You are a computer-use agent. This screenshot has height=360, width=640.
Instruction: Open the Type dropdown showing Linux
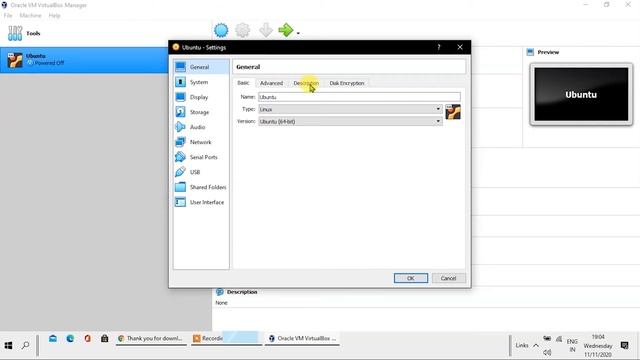pos(350,109)
